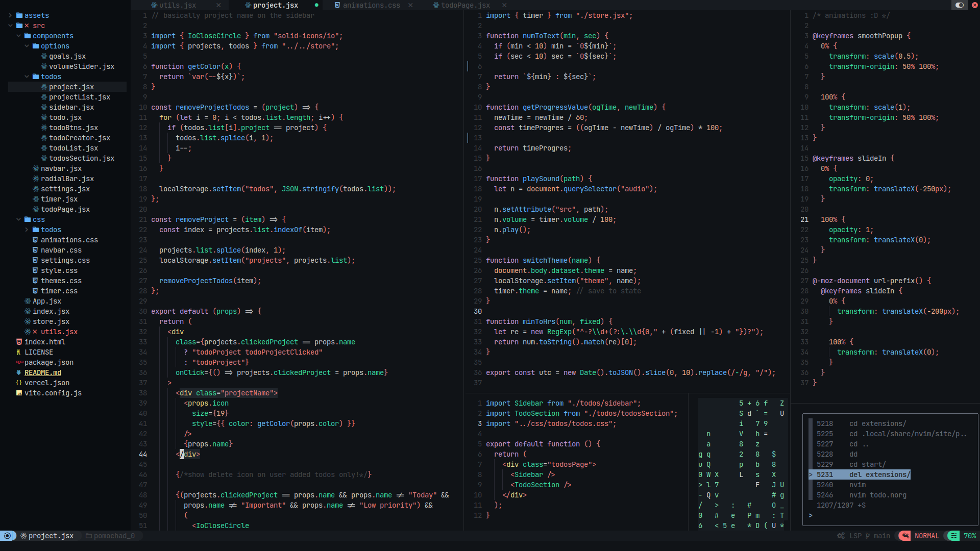The width and height of the screenshot is (980, 551).
Task: Expand the assets folder
Action: (x=10, y=15)
